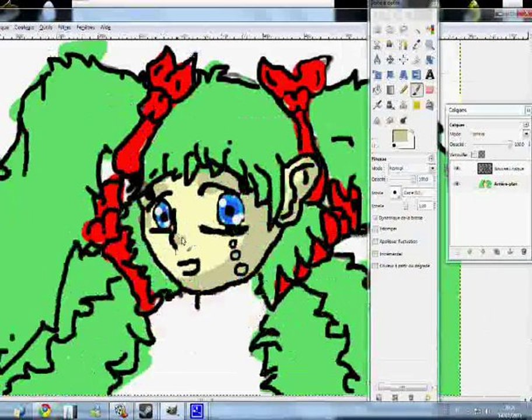Select the Arrière-plan layer thumbnail
This screenshot has width=532, height=420.
point(485,184)
